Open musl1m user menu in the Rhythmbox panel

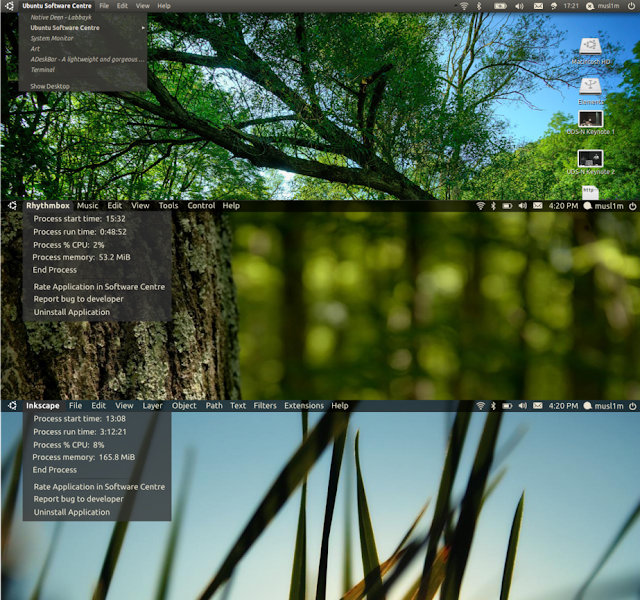tap(603, 206)
